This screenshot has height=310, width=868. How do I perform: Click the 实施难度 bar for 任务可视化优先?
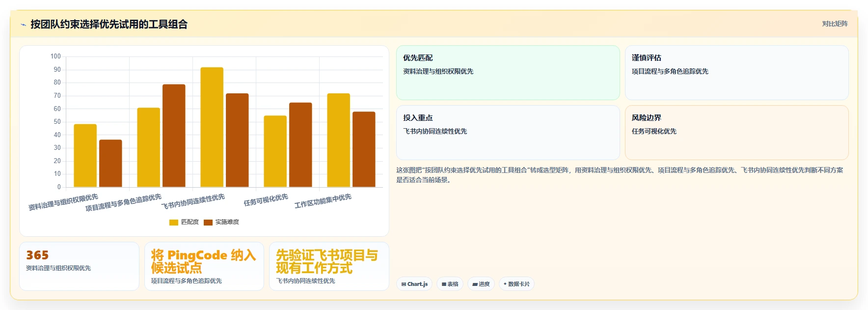coord(300,145)
